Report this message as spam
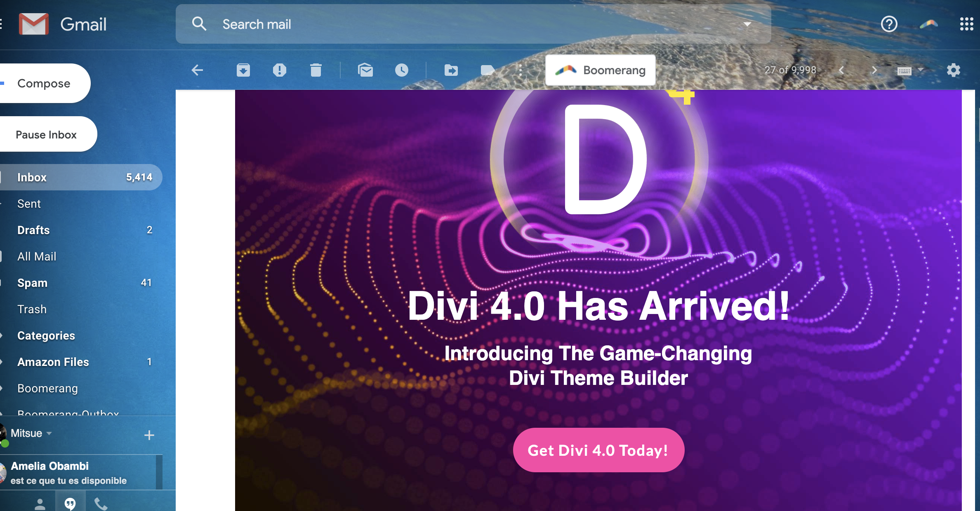The height and width of the screenshot is (511, 980). pyautogui.click(x=280, y=70)
